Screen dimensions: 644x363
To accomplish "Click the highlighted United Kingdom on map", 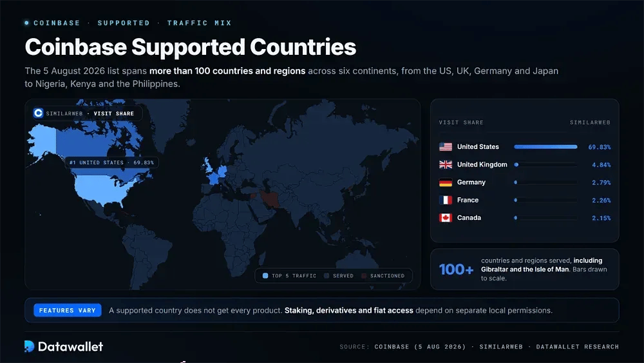I will pos(208,166).
